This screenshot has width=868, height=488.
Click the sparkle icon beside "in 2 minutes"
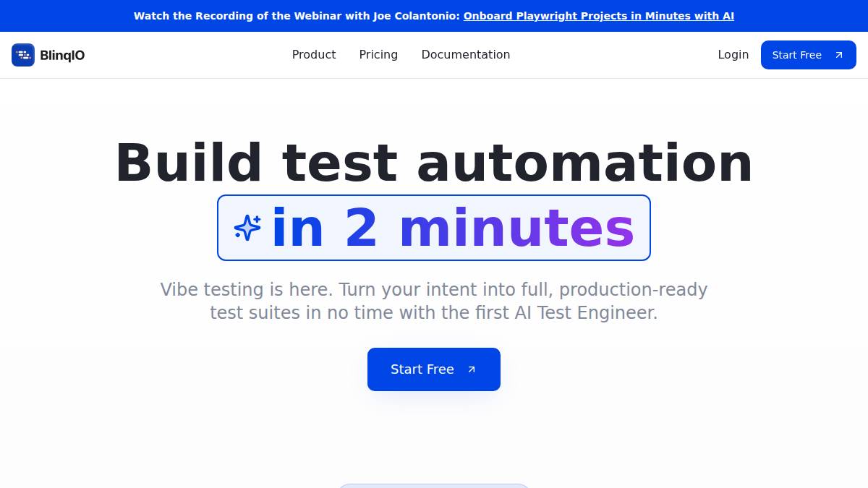247,228
